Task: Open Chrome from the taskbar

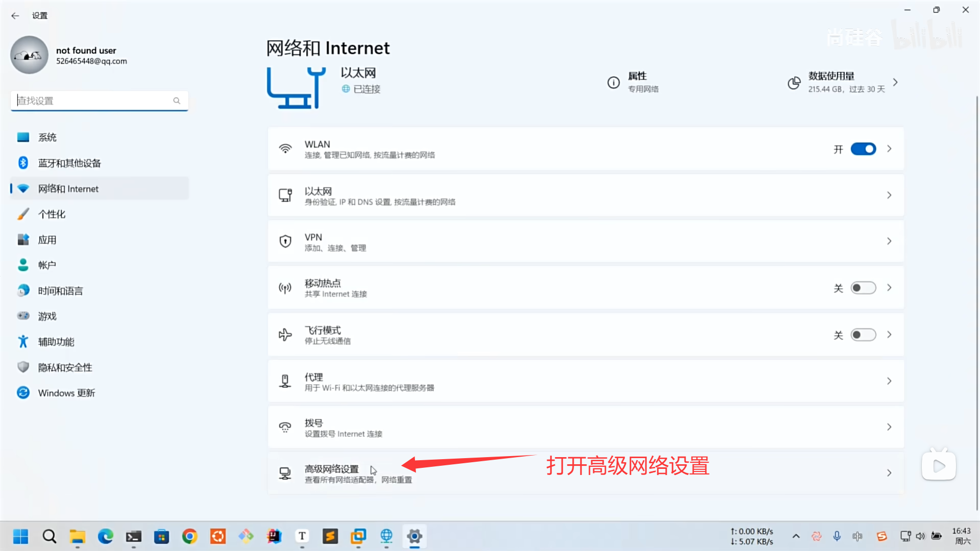Action: [190, 536]
